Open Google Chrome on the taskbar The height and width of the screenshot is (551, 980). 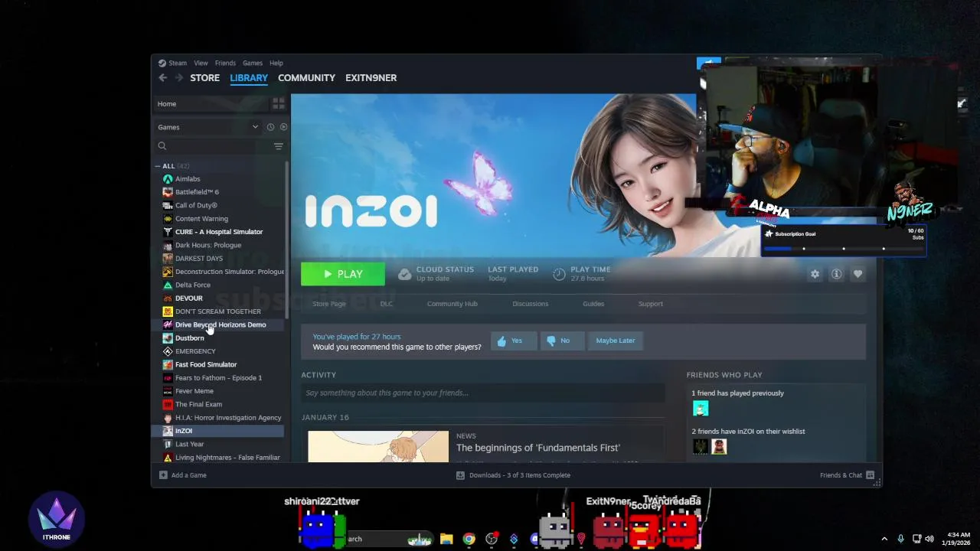coord(469,539)
